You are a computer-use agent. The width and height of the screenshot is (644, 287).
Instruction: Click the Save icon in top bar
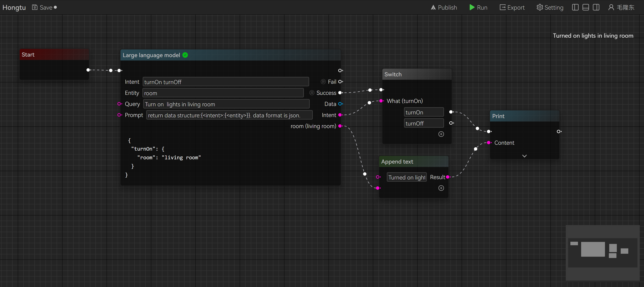pyautogui.click(x=35, y=7)
